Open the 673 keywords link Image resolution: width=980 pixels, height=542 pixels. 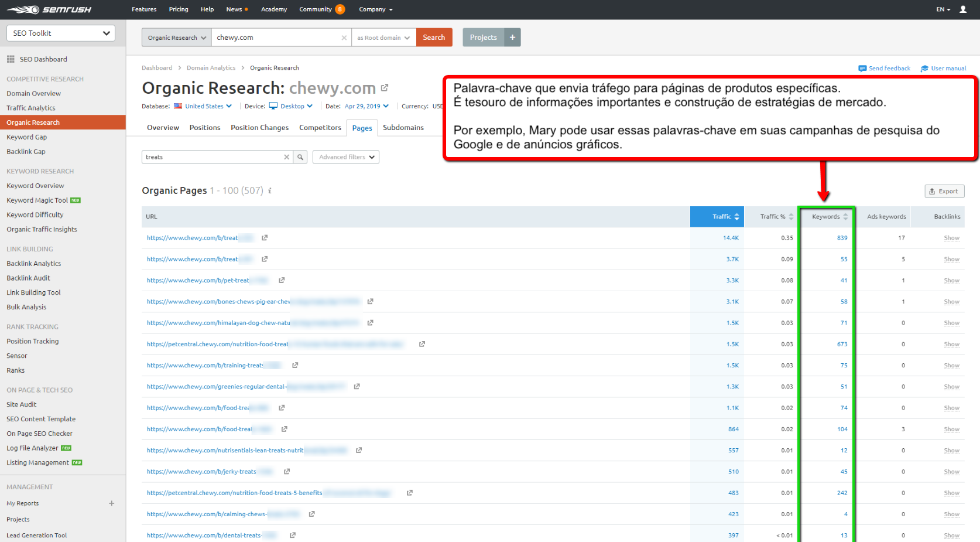(842, 345)
